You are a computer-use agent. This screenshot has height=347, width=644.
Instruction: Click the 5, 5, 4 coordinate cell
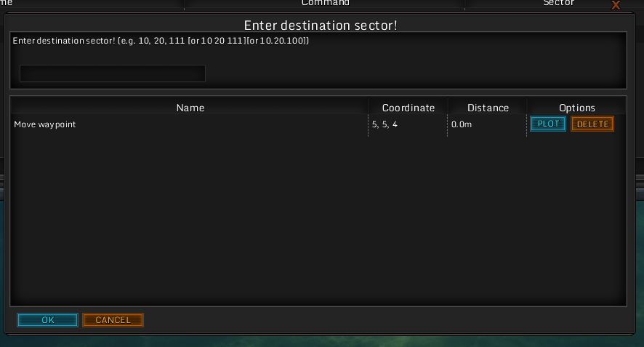(385, 124)
